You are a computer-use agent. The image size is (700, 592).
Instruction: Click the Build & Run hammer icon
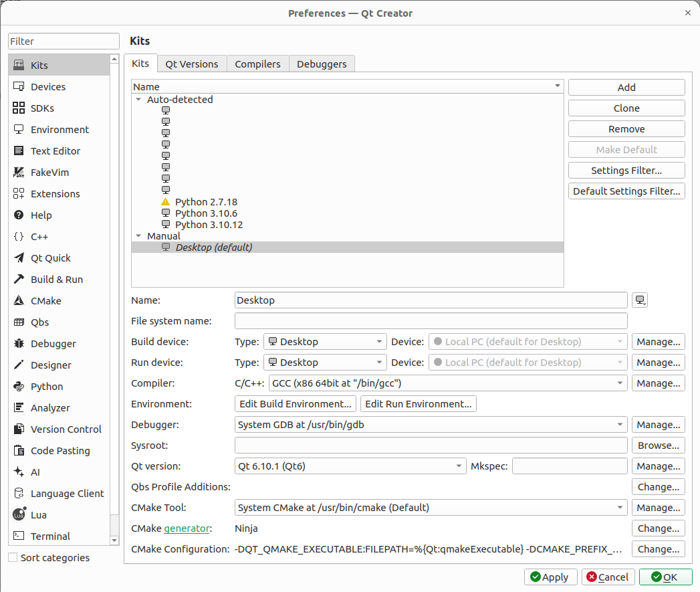[x=19, y=280]
